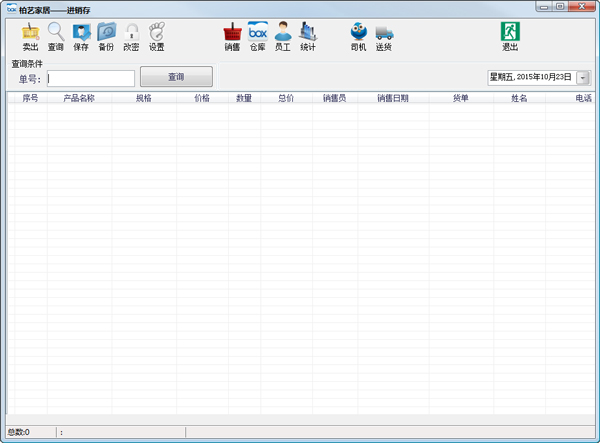Screen dimensions: 600x443
Task: Focus the 单号 input field
Action: tap(91, 78)
